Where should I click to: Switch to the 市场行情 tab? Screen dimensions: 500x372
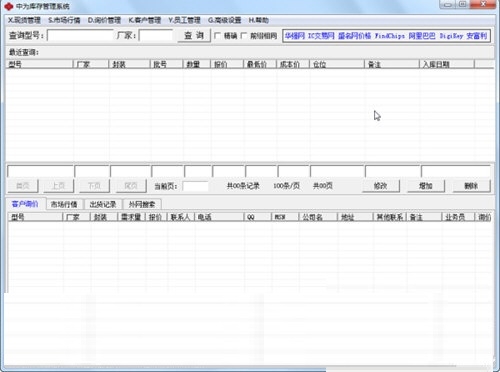pyautogui.click(x=64, y=204)
